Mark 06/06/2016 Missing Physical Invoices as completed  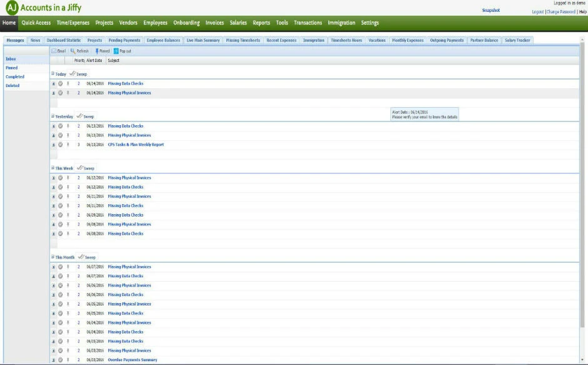61,285
